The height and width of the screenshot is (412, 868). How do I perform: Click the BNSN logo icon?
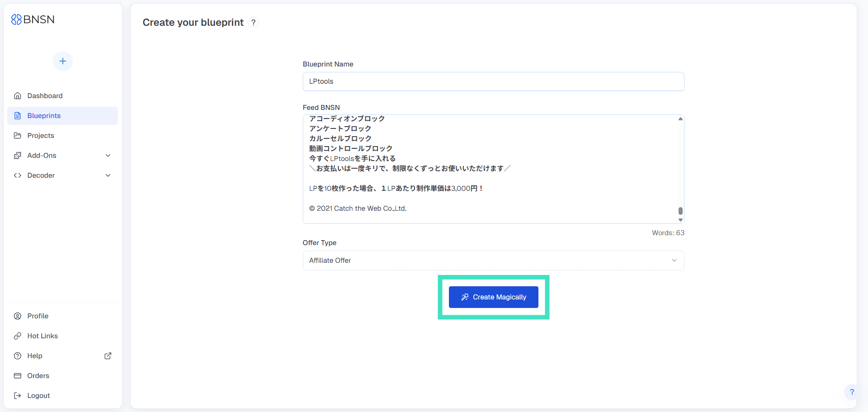[16, 19]
